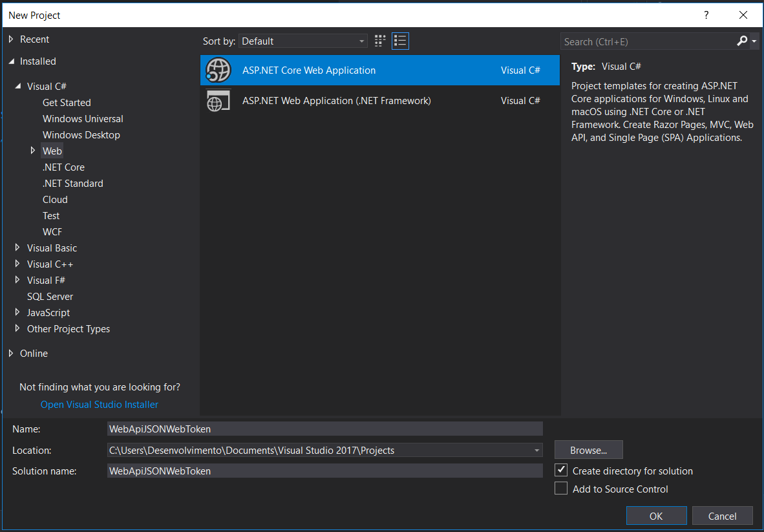Click the ASP.NET Web Application (.NET Framework) icon

(218, 101)
